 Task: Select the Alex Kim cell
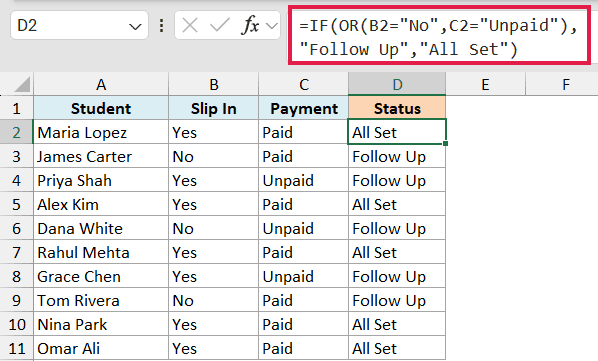(x=101, y=204)
